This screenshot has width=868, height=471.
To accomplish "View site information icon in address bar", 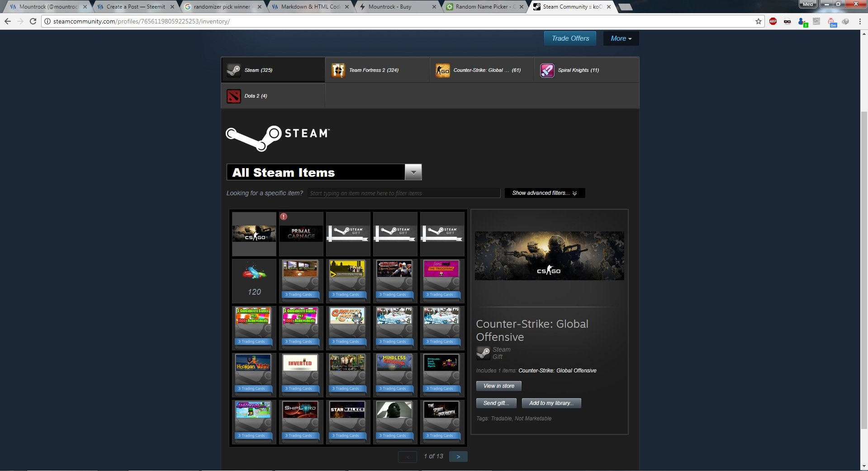I will click(47, 21).
